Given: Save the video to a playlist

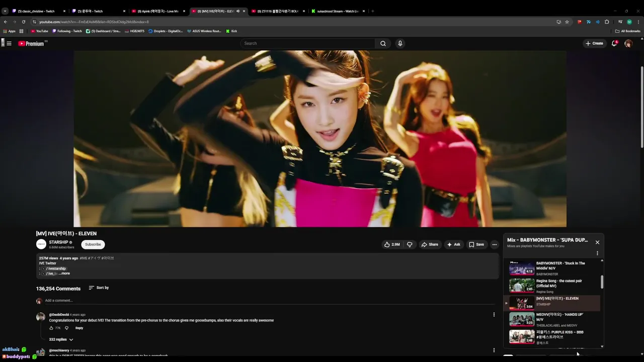Looking at the screenshot, I should coord(476,244).
